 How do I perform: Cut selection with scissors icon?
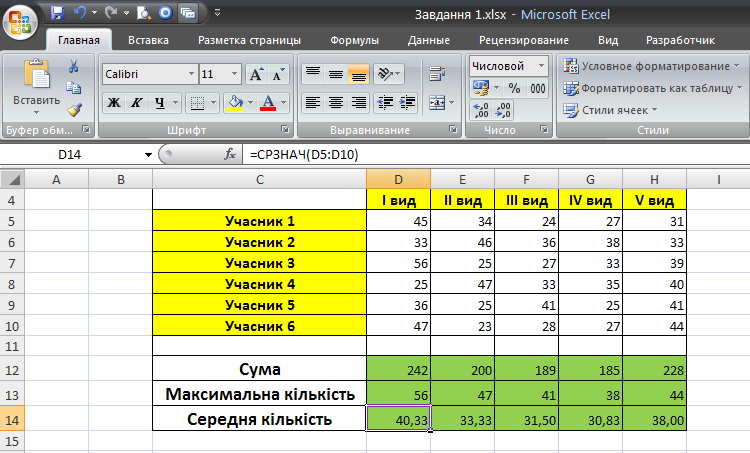pos(73,66)
